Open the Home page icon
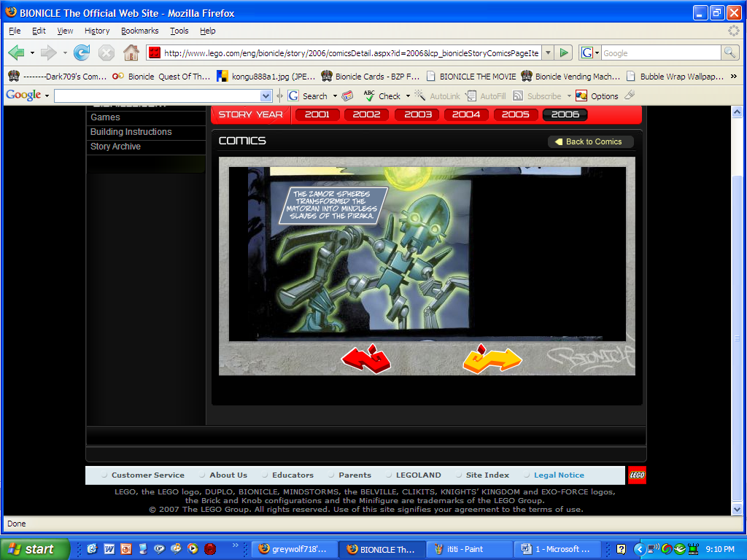 pyautogui.click(x=131, y=52)
